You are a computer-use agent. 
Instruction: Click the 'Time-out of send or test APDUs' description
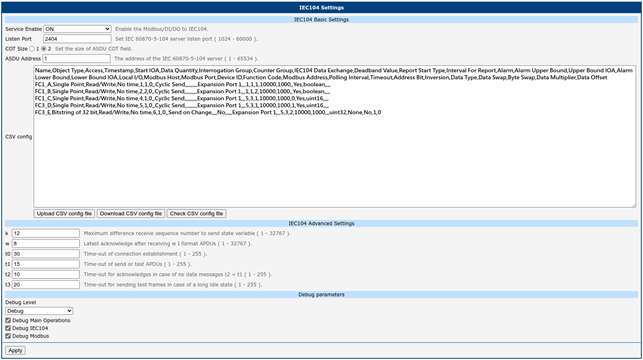click(138, 264)
